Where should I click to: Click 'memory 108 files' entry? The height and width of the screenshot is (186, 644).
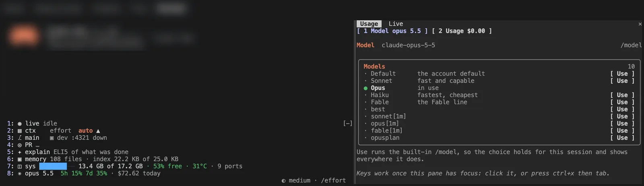(x=53, y=159)
